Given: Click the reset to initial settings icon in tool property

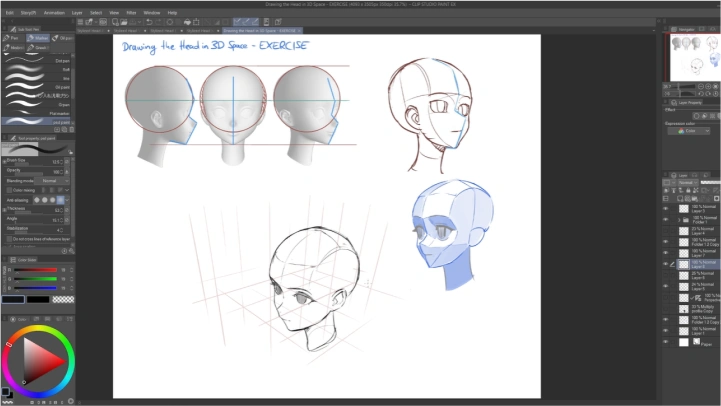Looking at the screenshot, I should (64, 251).
